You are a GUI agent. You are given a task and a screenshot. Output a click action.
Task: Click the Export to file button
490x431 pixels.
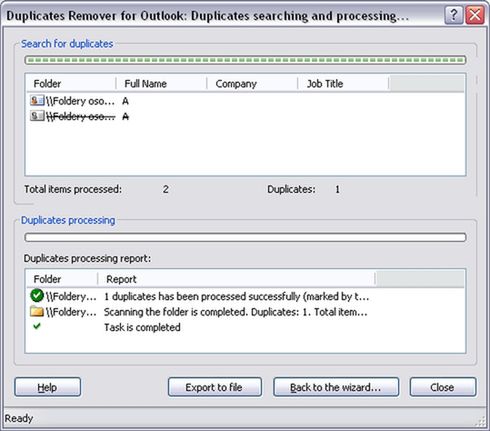point(215,387)
